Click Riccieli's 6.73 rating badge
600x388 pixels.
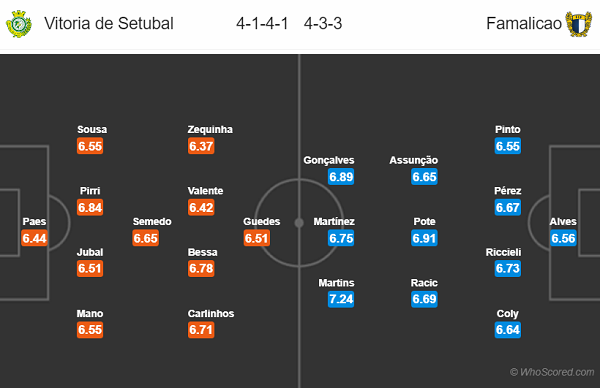point(508,268)
